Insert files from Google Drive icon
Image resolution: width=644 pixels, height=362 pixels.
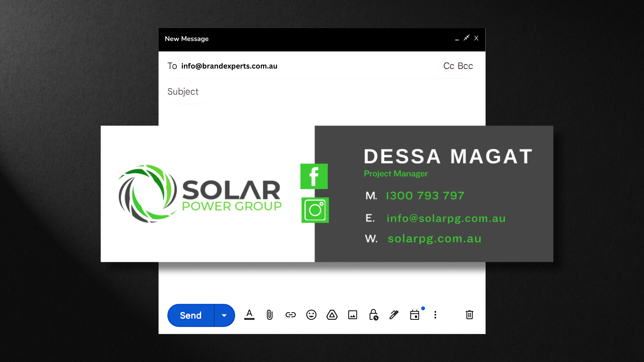[x=332, y=315]
